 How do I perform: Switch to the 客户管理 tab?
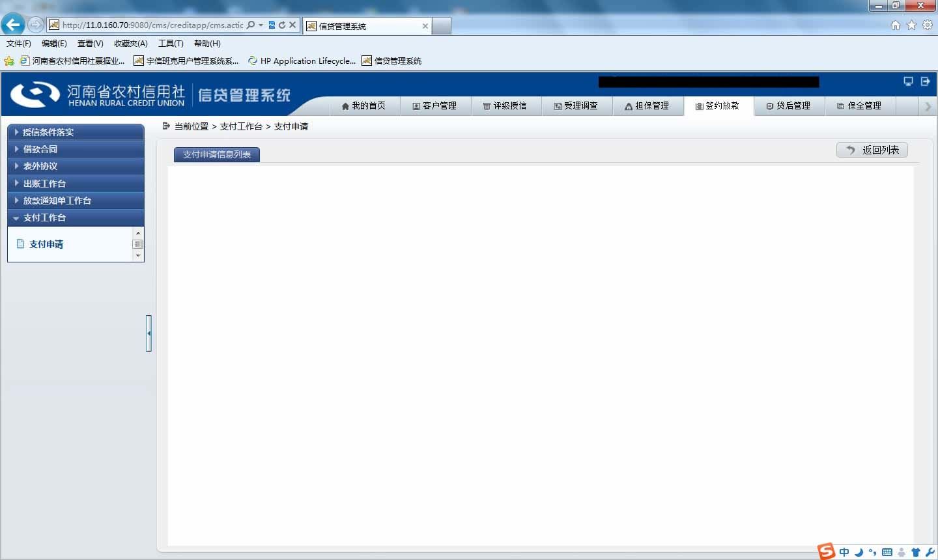click(x=435, y=105)
